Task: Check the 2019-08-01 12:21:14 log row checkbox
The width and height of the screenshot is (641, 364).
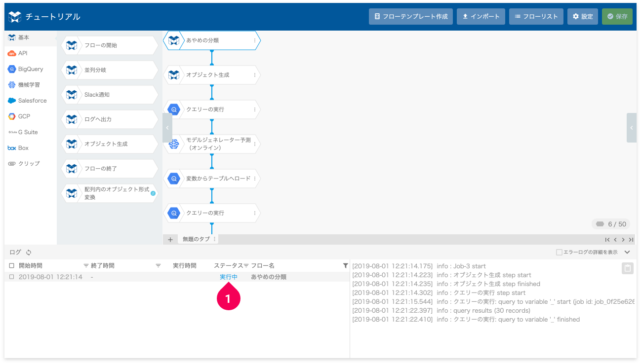Action: [12, 277]
